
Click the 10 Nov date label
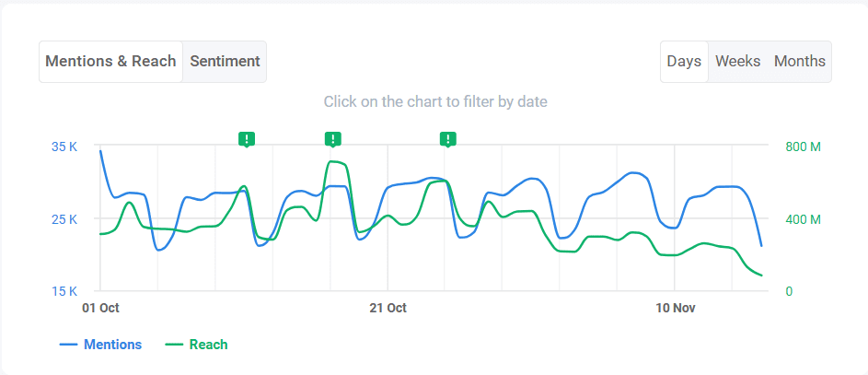(x=675, y=308)
